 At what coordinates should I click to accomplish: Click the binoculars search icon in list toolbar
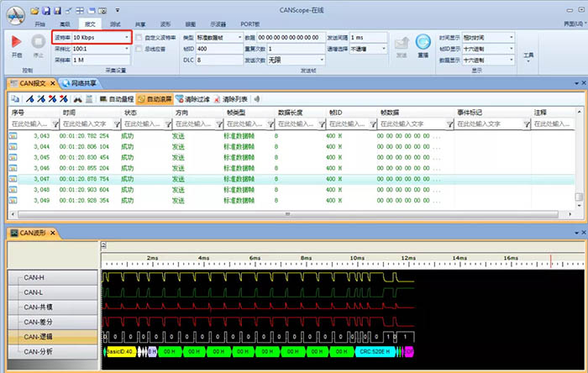(76, 99)
